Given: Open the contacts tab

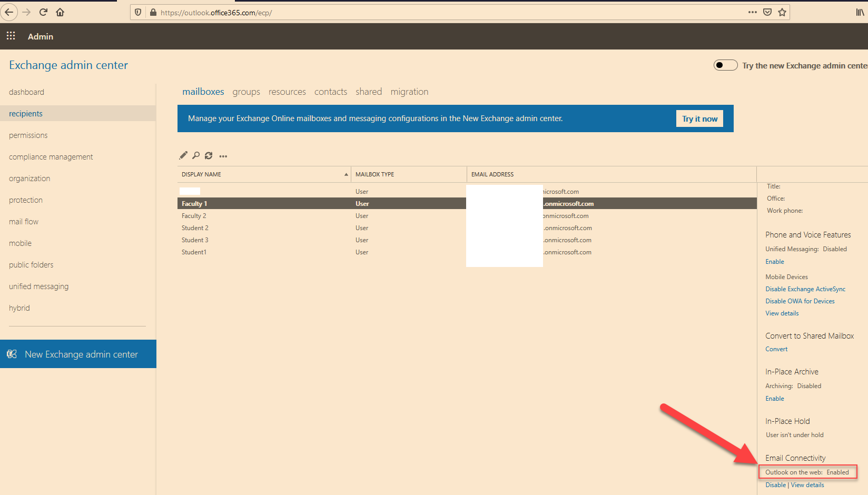Looking at the screenshot, I should coord(331,92).
